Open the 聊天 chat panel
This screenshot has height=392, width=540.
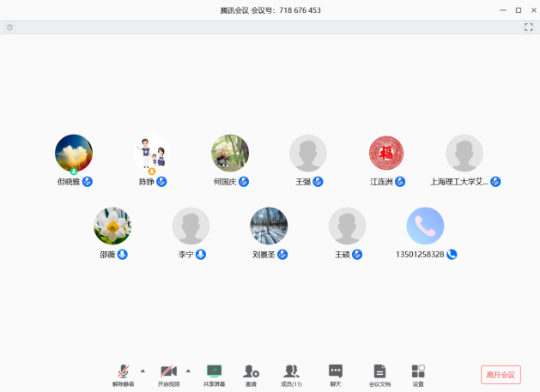(336, 372)
